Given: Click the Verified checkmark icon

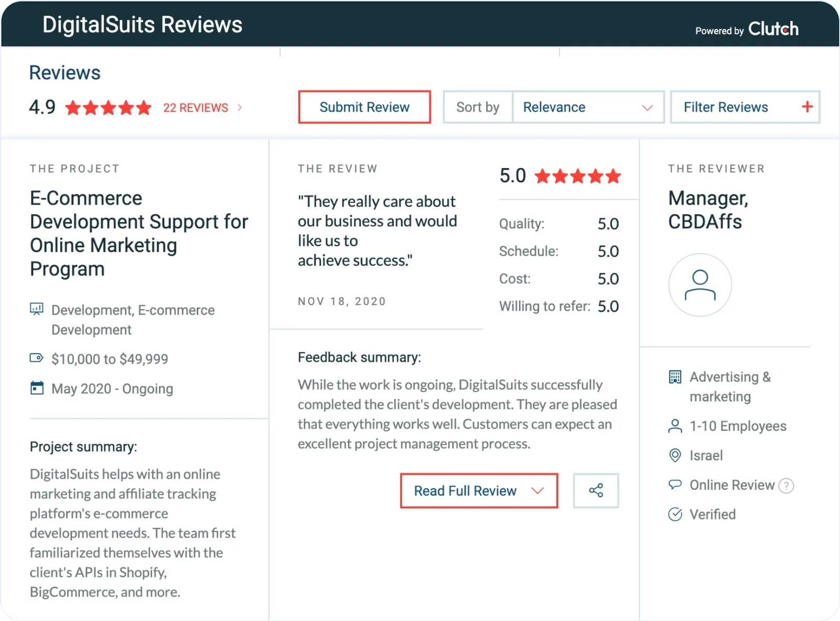Looking at the screenshot, I should point(675,514).
